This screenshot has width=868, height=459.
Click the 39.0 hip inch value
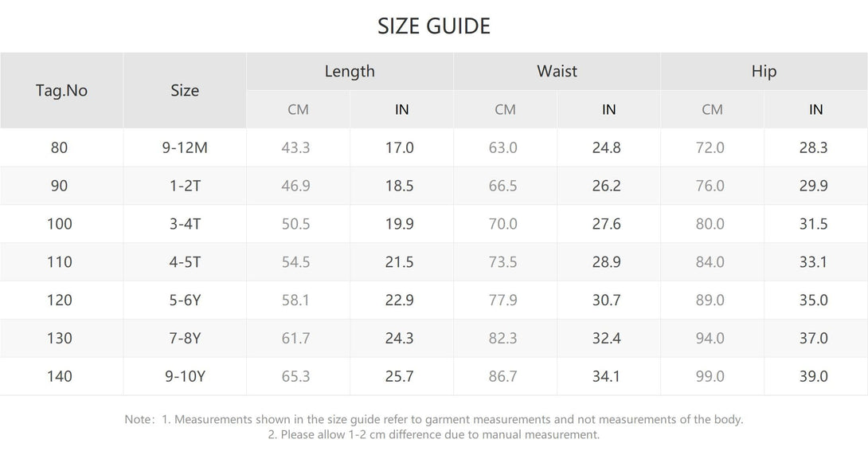coord(813,376)
